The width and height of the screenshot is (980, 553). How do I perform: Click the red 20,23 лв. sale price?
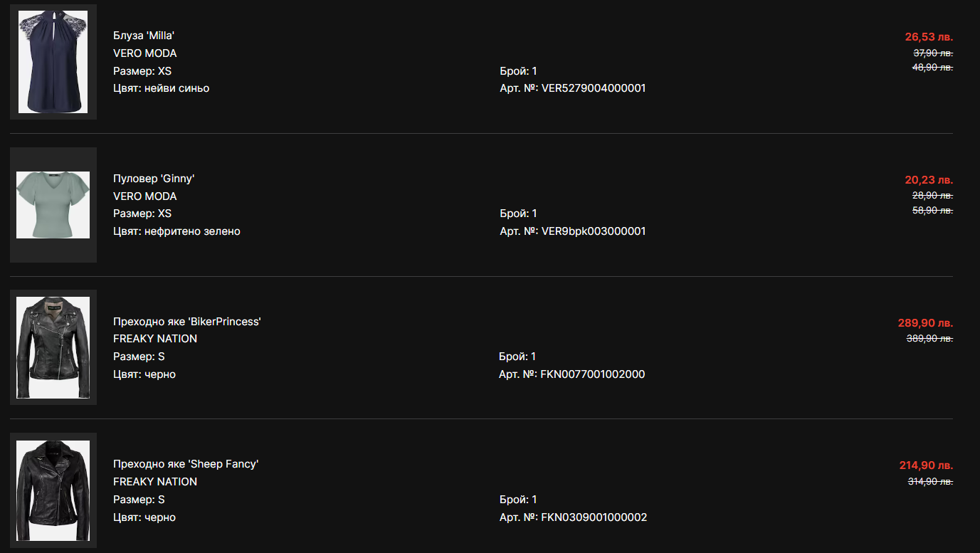click(x=929, y=180)
